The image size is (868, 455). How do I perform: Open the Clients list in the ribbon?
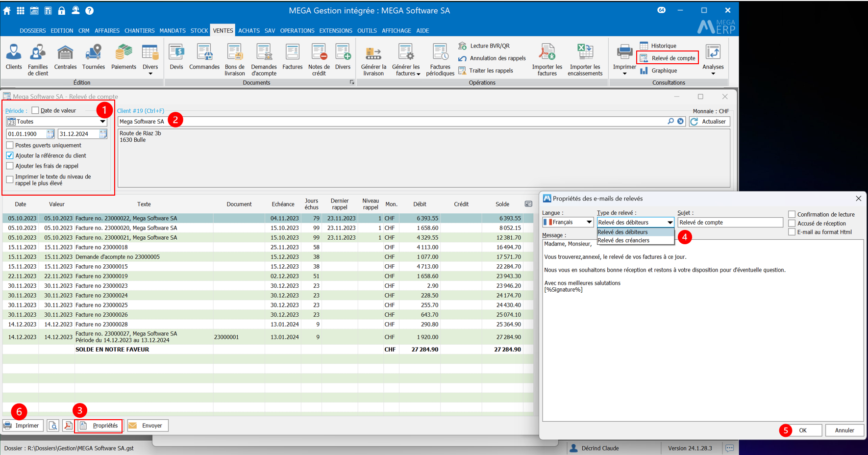click(x=14, y=57)
